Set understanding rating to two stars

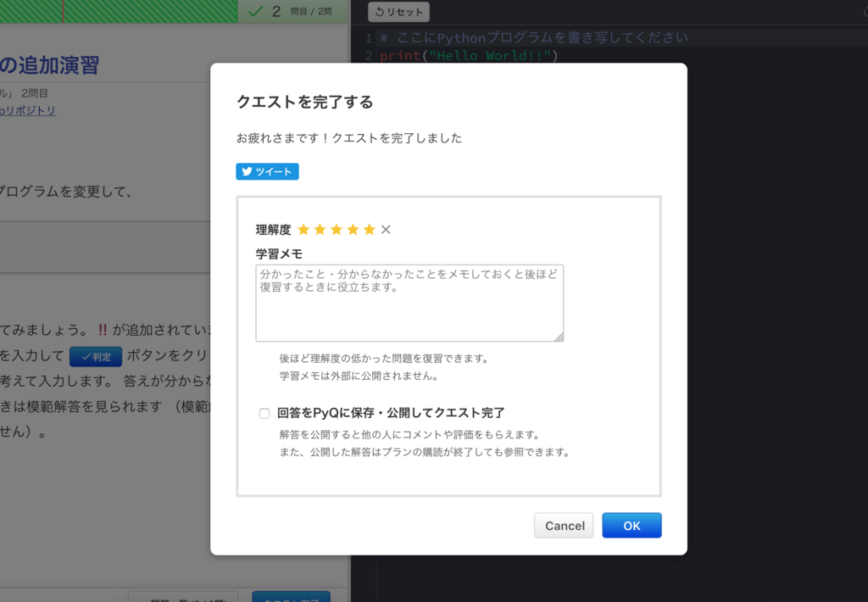click(x=320, y=229)
